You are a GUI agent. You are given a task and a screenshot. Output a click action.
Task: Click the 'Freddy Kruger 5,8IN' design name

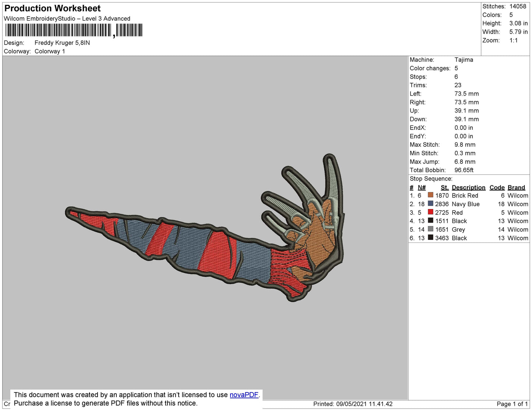62,43
